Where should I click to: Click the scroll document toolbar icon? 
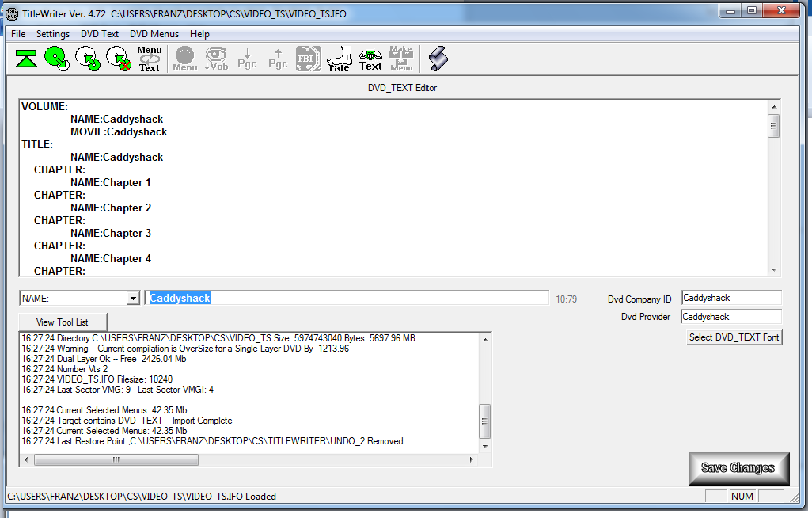pyautogui.click(x=438, y=59)
